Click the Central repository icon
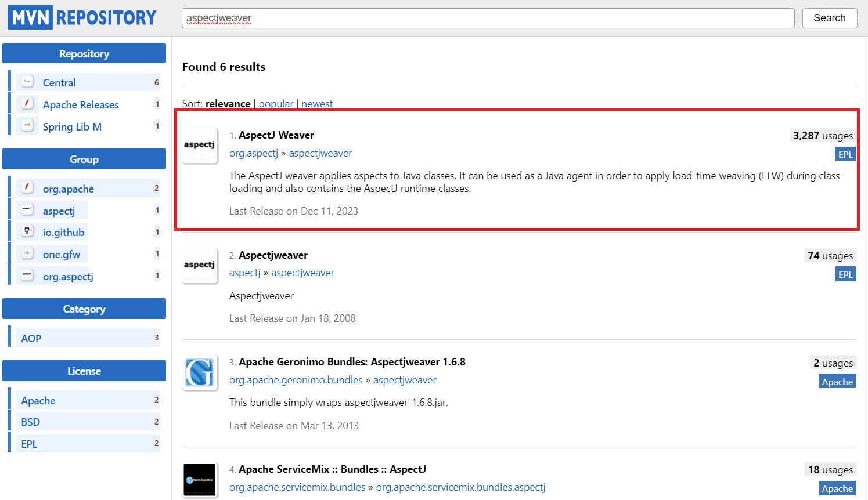This screenshot has height=500, width=868. tap(27, 82)
